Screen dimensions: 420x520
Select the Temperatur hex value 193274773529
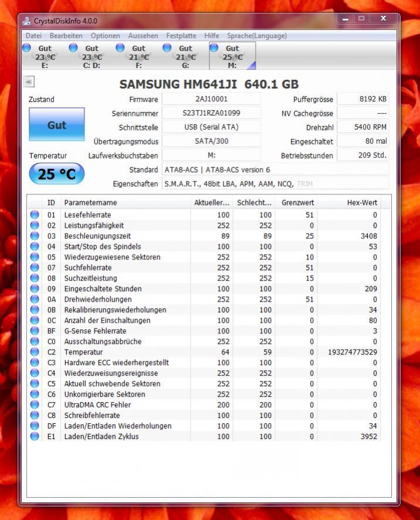tap(353, 352)
